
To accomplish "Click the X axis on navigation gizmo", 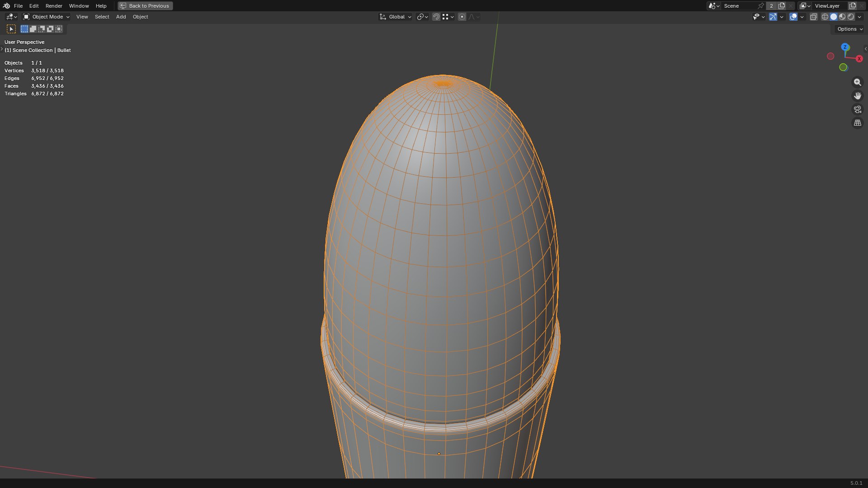I will point(859,59).
